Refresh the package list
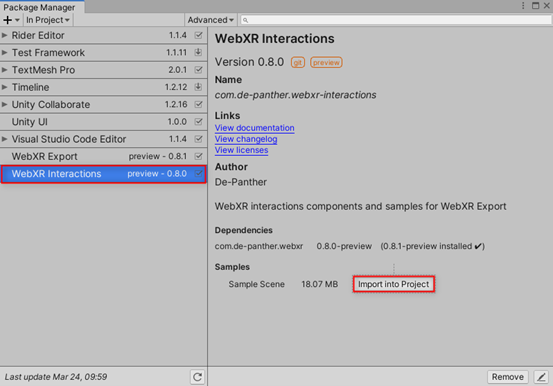Screen dimensions: 553x386 (198, 377)
